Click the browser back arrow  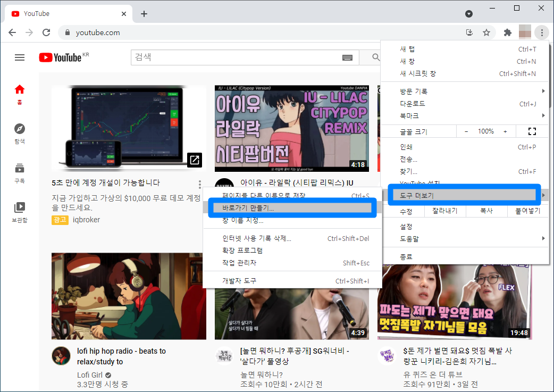point(12,32)
